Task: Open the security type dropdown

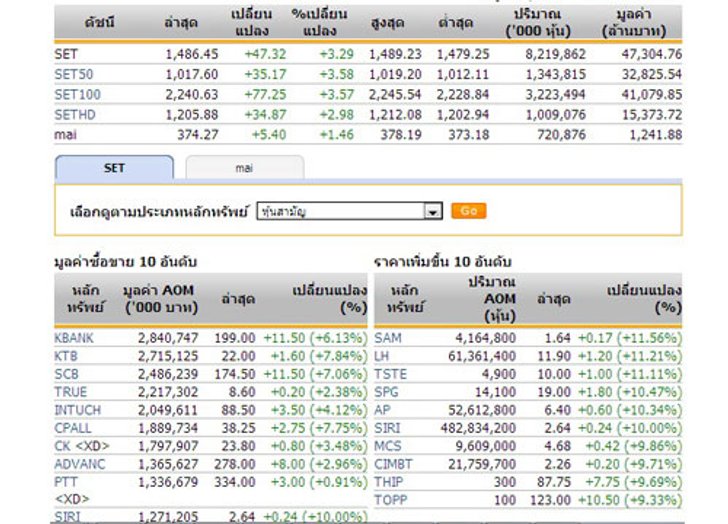Action: click(349, 211)
